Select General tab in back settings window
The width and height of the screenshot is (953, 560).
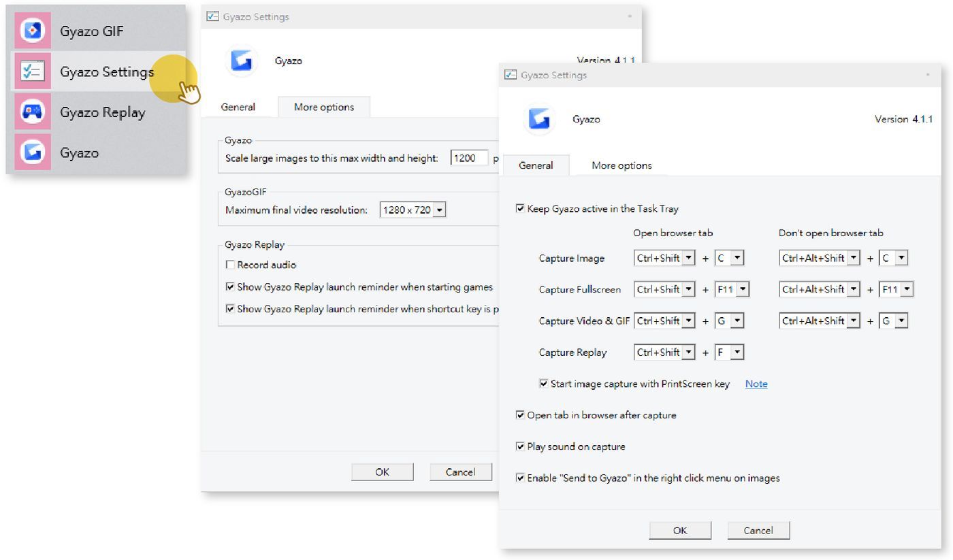click(x=238, y=107)
